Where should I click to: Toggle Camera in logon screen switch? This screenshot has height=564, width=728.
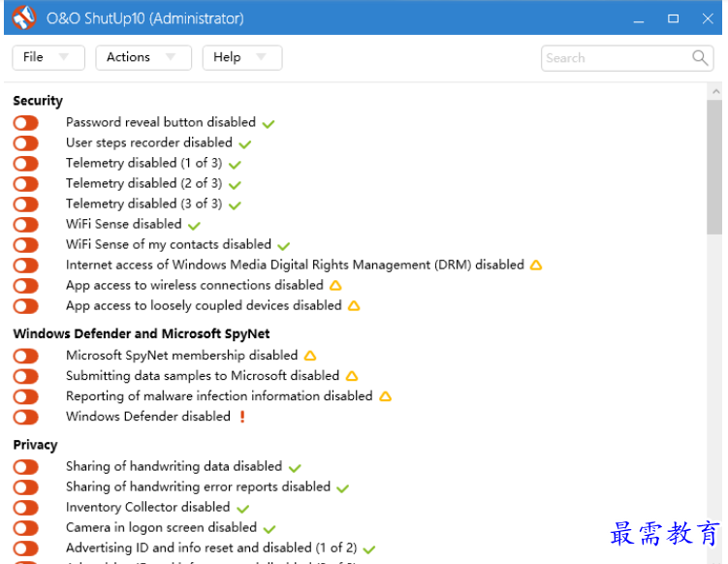coord(25,528)
